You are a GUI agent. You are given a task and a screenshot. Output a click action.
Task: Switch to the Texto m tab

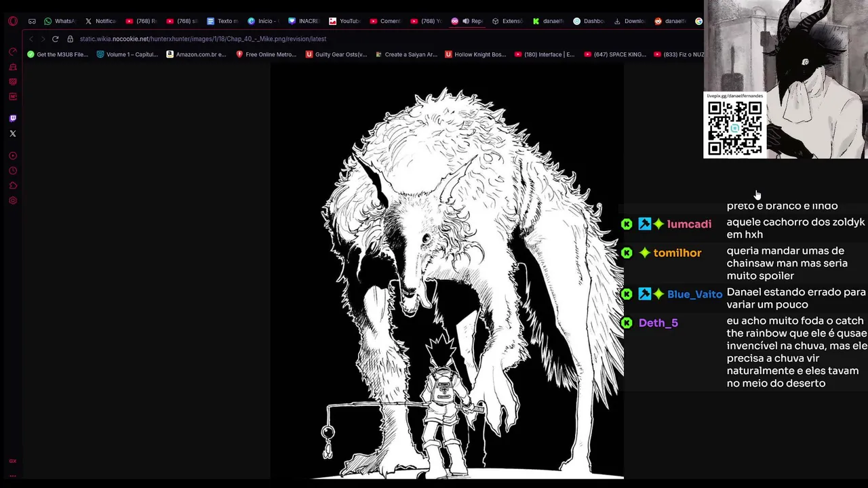click(x=222, y=21)
